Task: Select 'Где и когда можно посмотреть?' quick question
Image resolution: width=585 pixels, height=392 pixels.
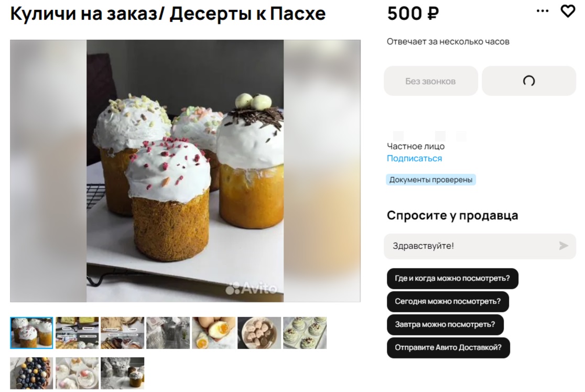Action: tap(452, 278)
